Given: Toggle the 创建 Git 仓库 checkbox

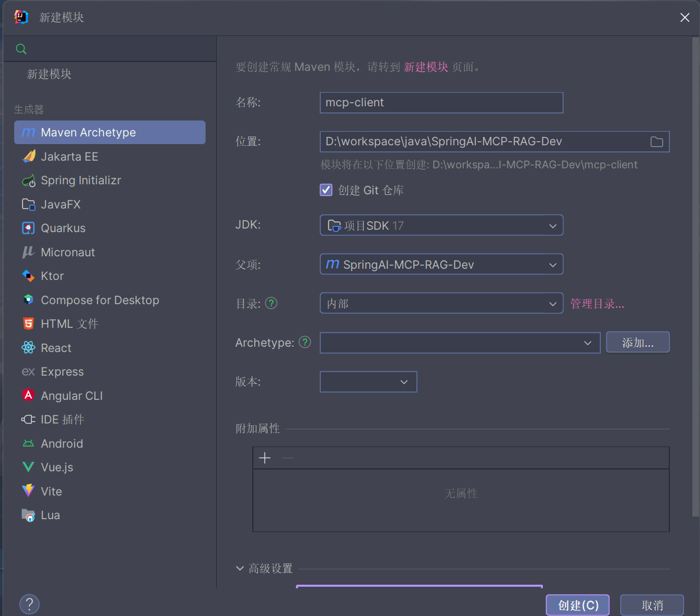Looking at the screenshot, I should tap(326, 190).
